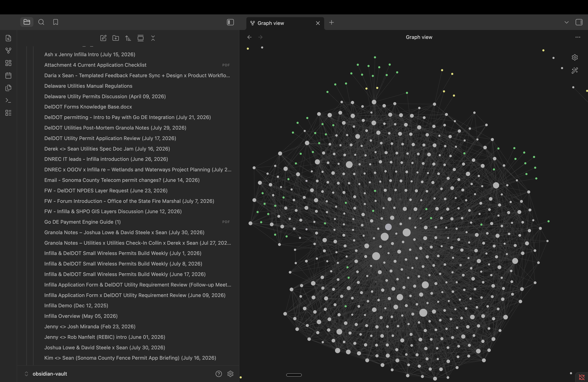Open the bookmarks pane icon
The height and width of the screenshot is (382, 588).
click(x=56, y=22)
